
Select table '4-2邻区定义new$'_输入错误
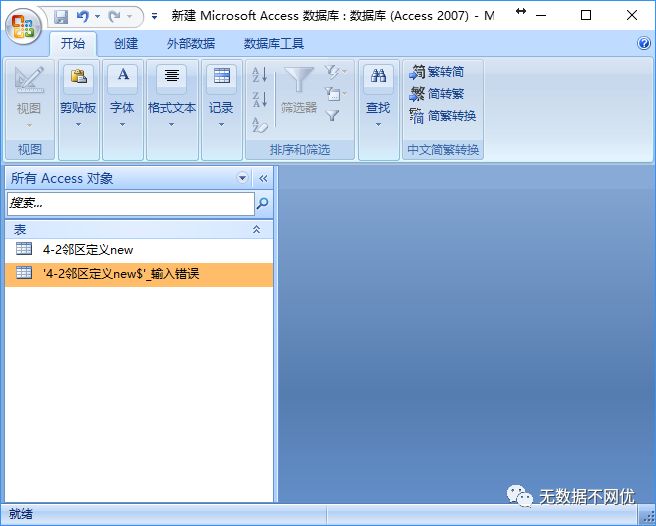[139, 274]
